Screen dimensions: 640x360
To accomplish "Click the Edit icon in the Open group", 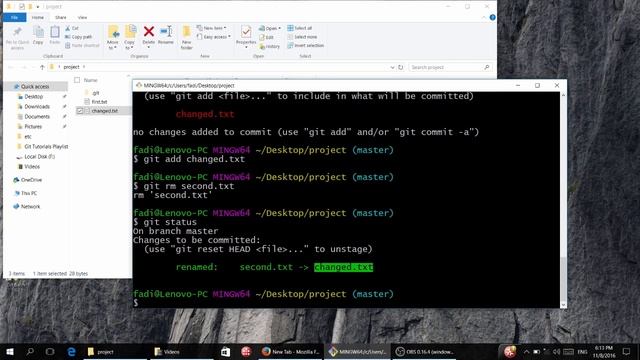I will click(262, 37).
